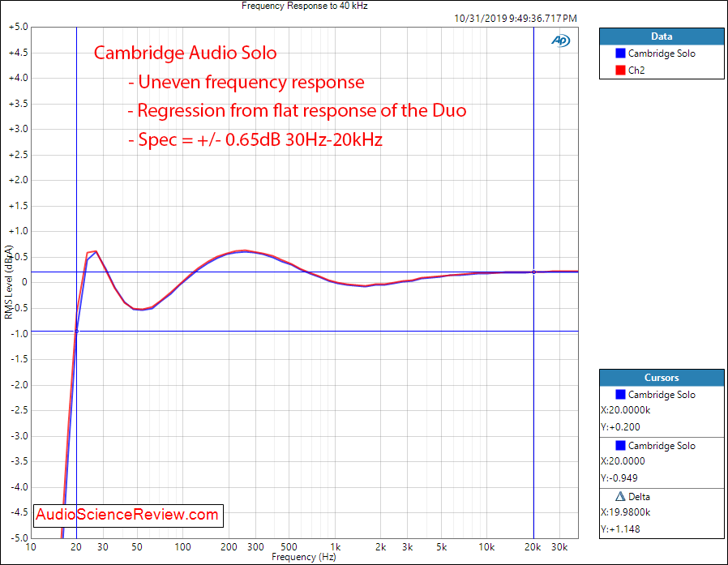Viewport: 728px width, 565px height.
Task: Click the 1k tick on the frequency axis
Action: tap(335, 547)
